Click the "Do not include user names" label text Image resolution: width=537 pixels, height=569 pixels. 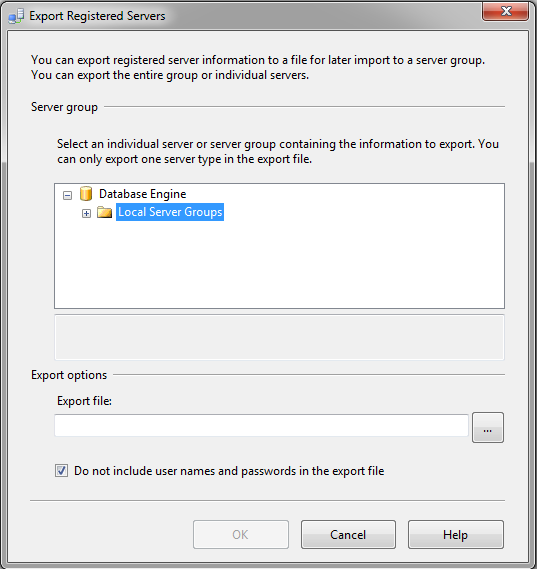click(x=229, y=471)
